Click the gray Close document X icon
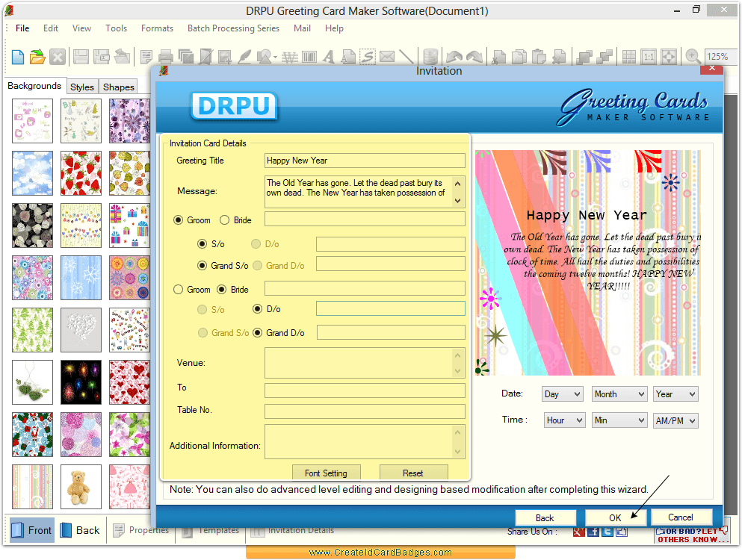This screenshot has width=742, height=560. coord(58,57)
